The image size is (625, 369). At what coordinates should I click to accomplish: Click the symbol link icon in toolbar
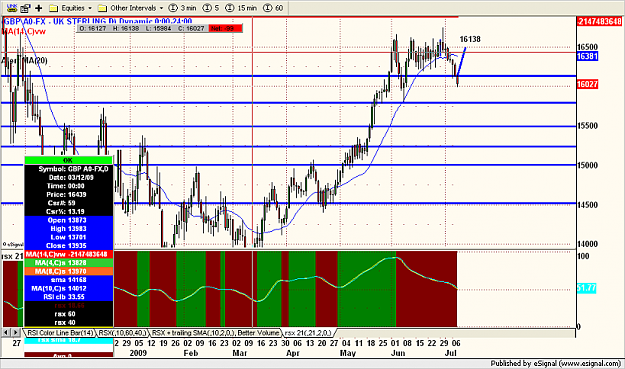[12, 7]
